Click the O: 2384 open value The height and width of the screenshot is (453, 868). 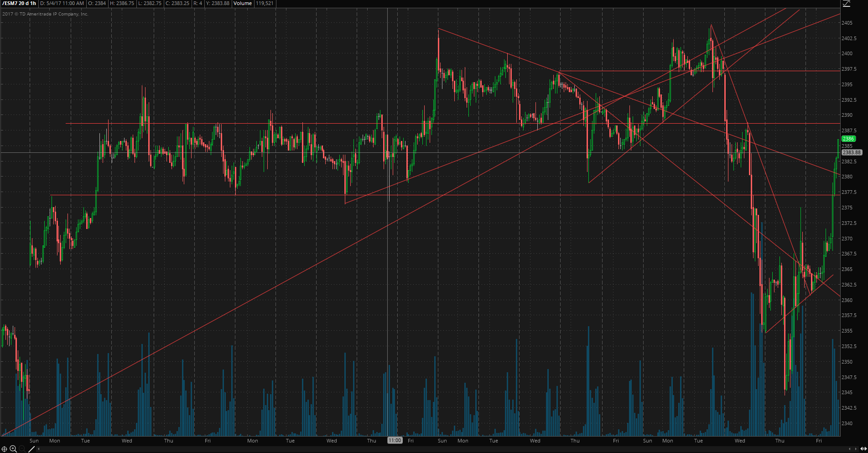(x=97, y=3)
